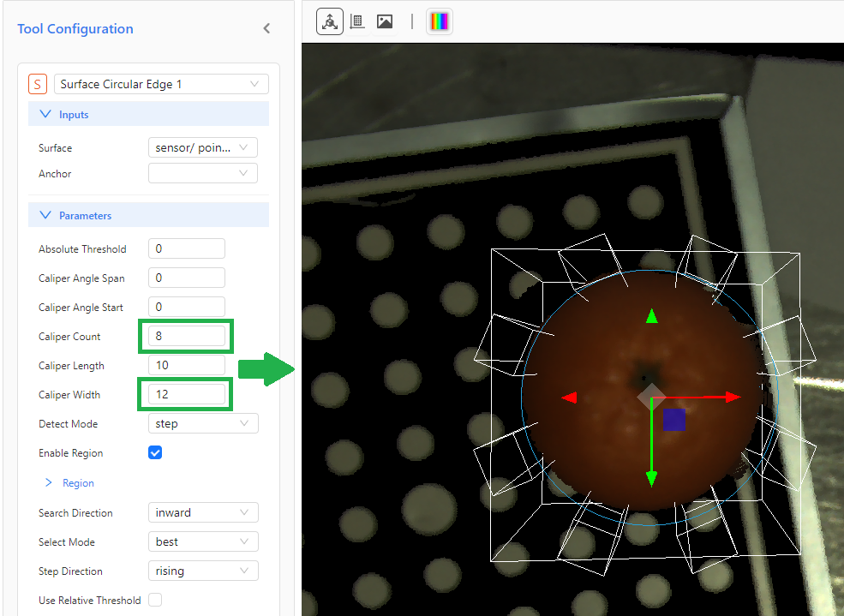Click the Tool Configuration title
This screenshot has height=616, width=844.
pyautogui.click(x=75, y=28)
